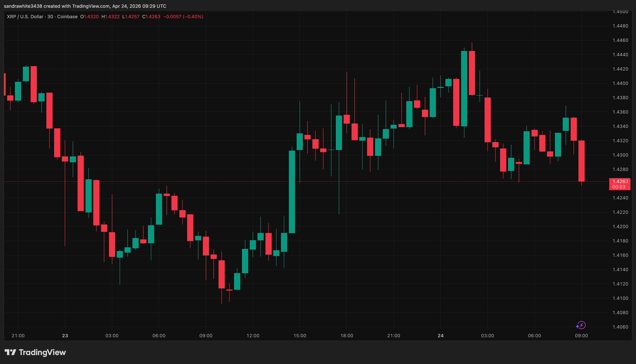The height and width of the screenshot is (364, 636).
Task: Click the 00:03 bar countdown timer label
Action: (619, 187)
